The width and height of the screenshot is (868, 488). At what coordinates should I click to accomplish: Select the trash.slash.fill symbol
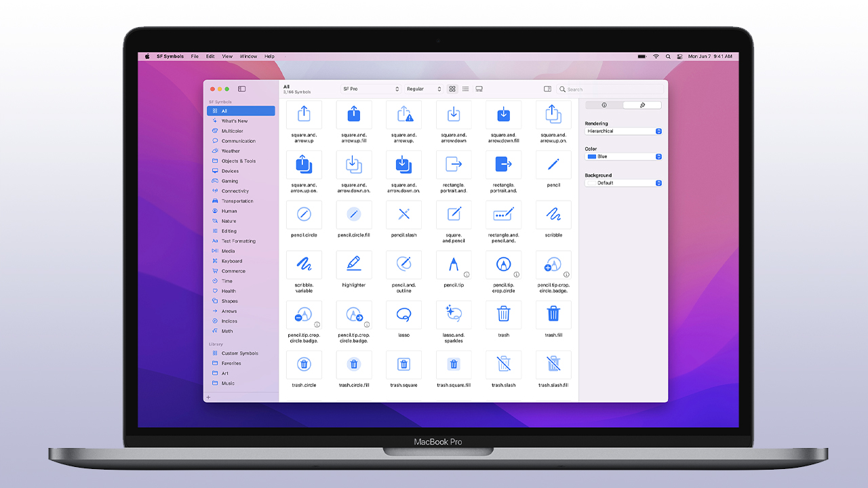tap(553, 365)
